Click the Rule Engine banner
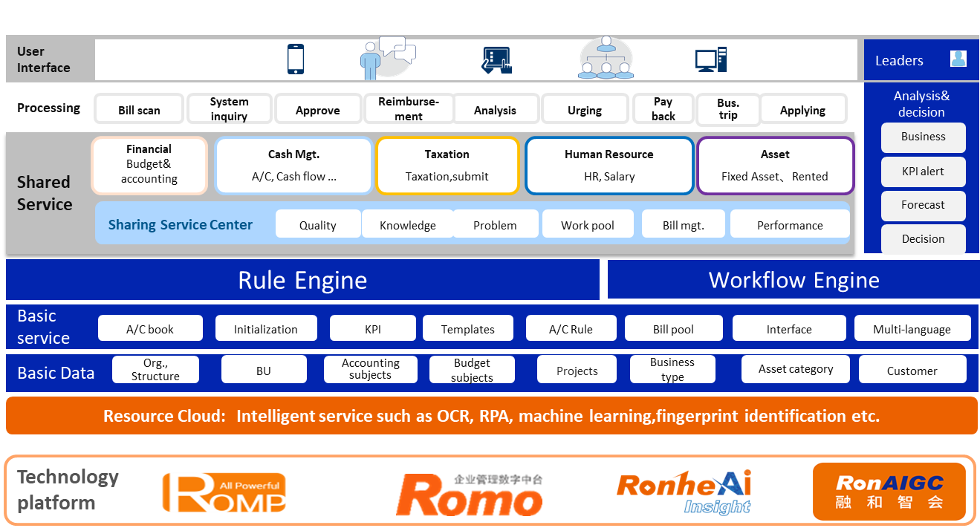Image resolution: width=980 pixels, height=528 pixels. (302, 280)
